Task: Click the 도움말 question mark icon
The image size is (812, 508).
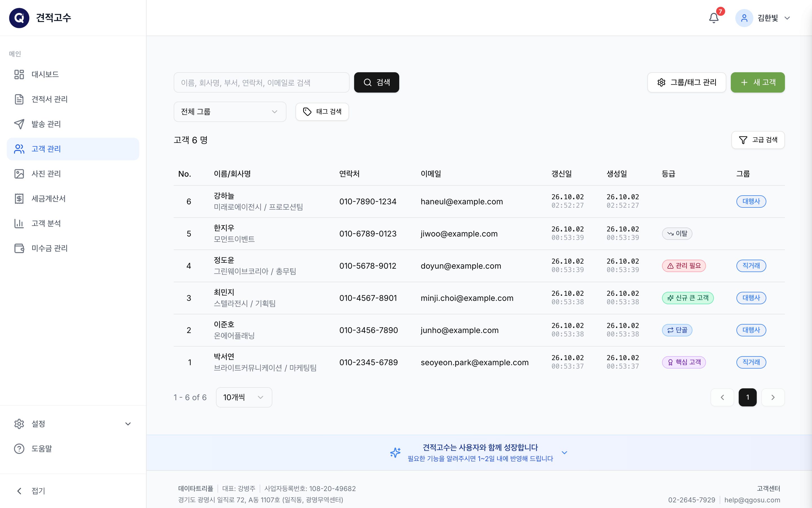Action: coord(19,448)
